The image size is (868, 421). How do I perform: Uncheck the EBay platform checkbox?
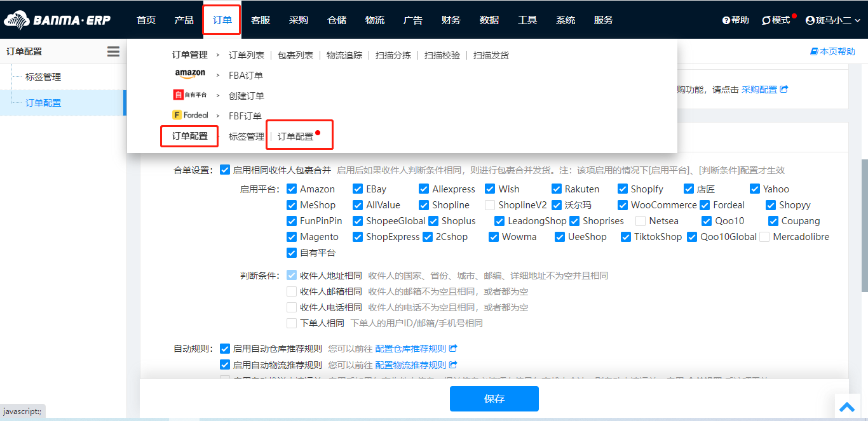[x=358, y=189]
